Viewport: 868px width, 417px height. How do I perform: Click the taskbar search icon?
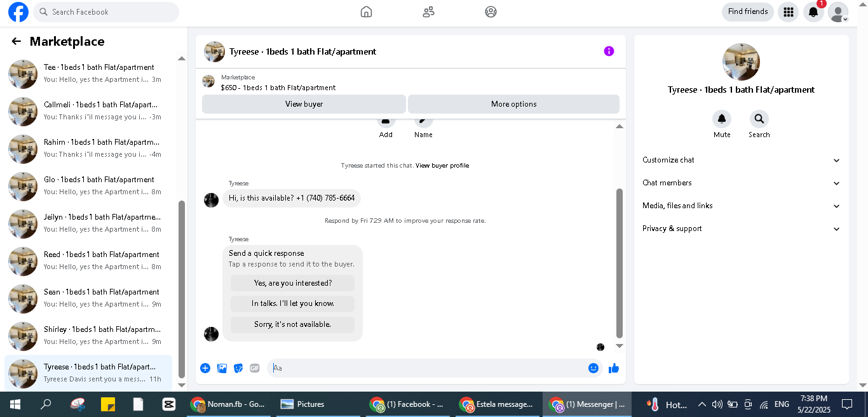(x=46, y=404)
